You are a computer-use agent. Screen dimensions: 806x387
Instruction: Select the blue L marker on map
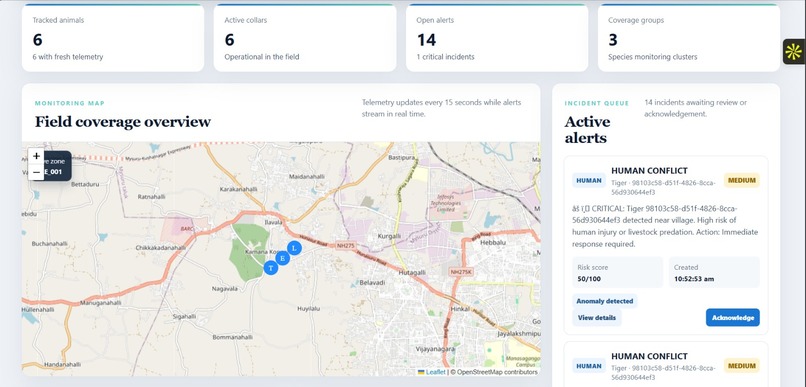coord(294,248)
